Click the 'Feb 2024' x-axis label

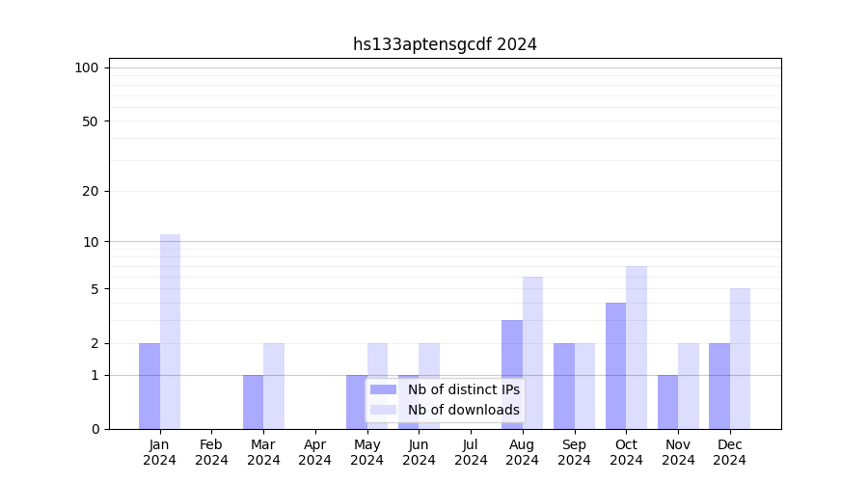pos(211,452)
